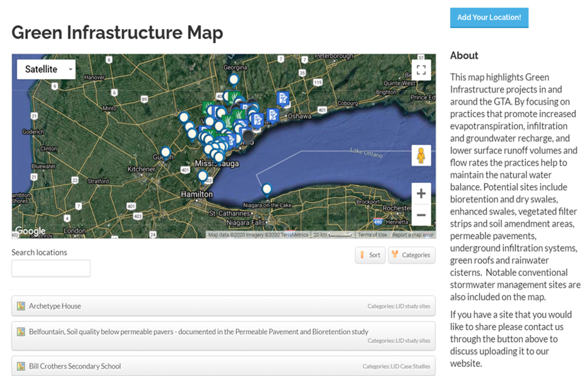Focus the Search locations text field
This screenshot has height=376, width=588.
click(51, 269)
